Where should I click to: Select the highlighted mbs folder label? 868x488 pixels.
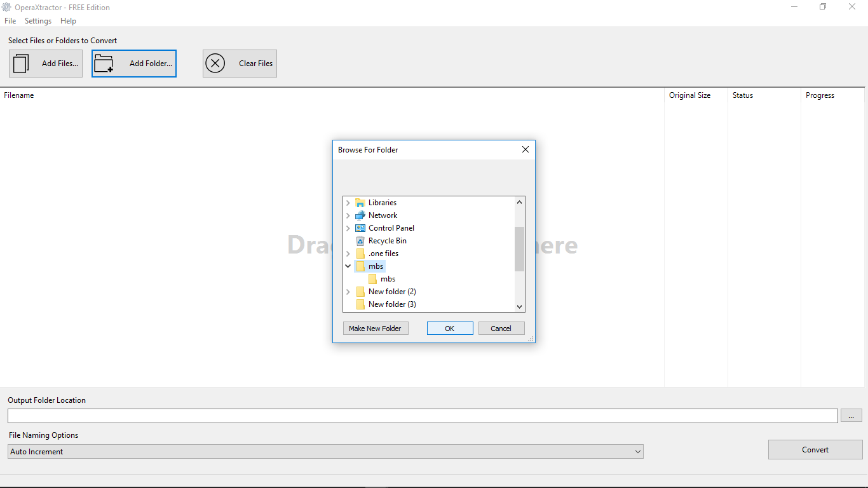click(x=376, y=266)
